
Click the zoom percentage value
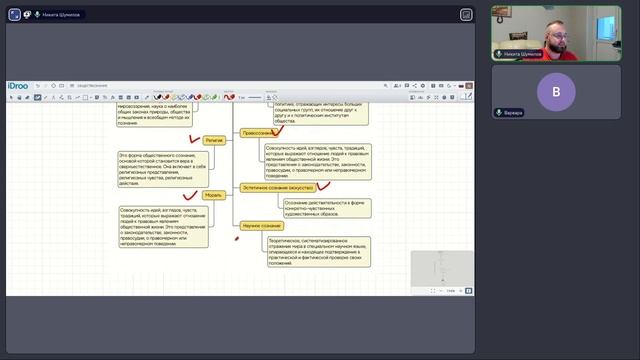tap(451, 291)
